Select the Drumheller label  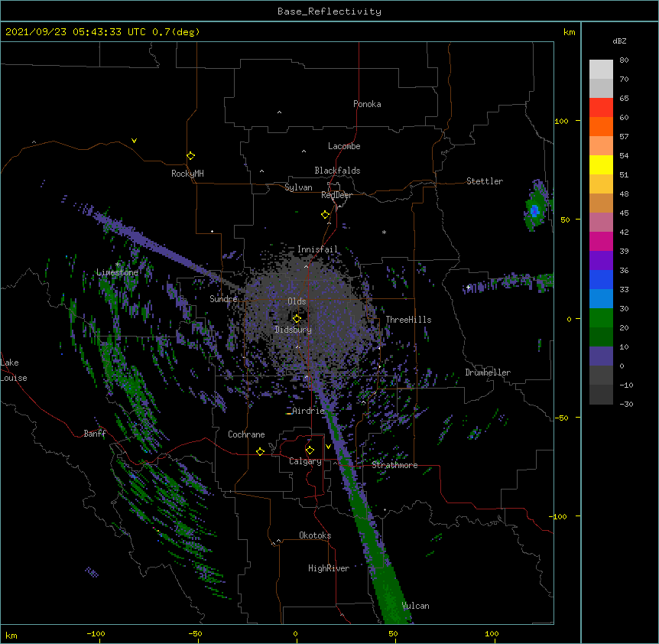click(x=488, y=372)
